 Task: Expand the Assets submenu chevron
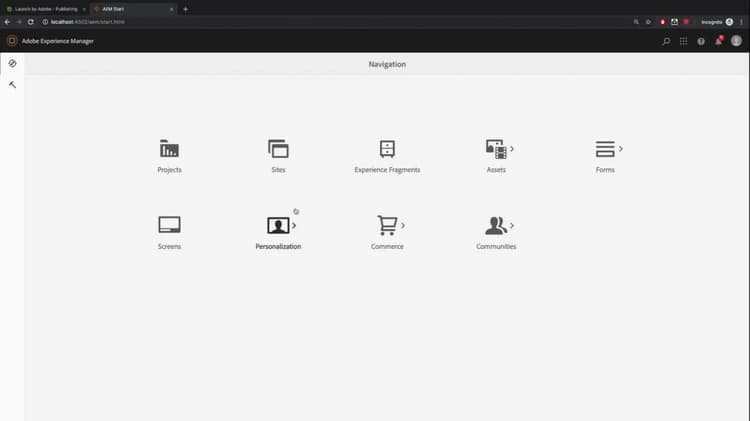coord(512,149)
